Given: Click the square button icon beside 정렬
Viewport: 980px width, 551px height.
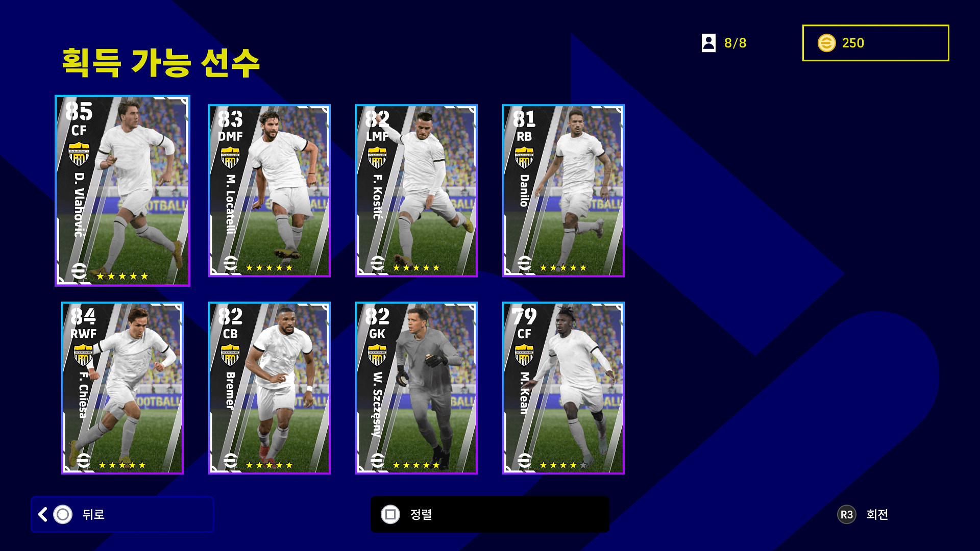Looking at the screenshot, I should (x=390, y=514).
